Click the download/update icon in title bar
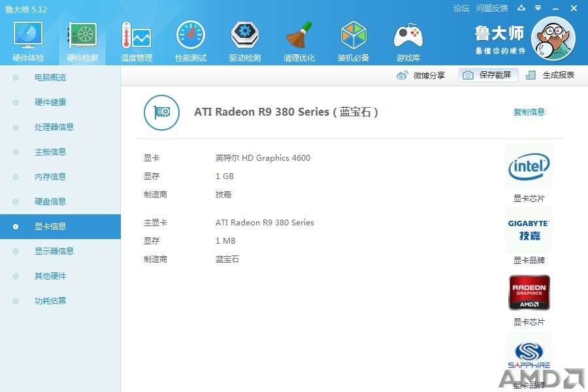 521,8
